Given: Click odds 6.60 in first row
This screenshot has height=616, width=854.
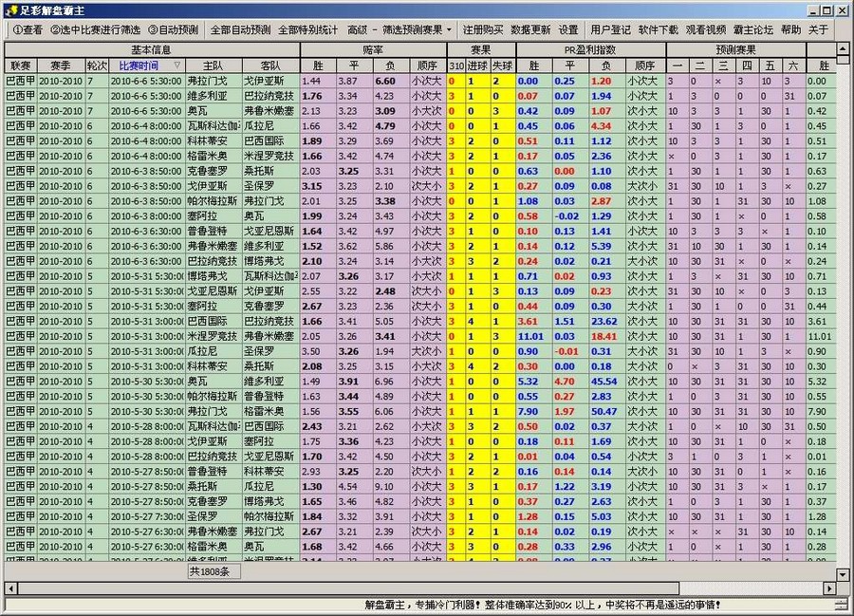Looking at the screenshot, I should pos(391,82).
